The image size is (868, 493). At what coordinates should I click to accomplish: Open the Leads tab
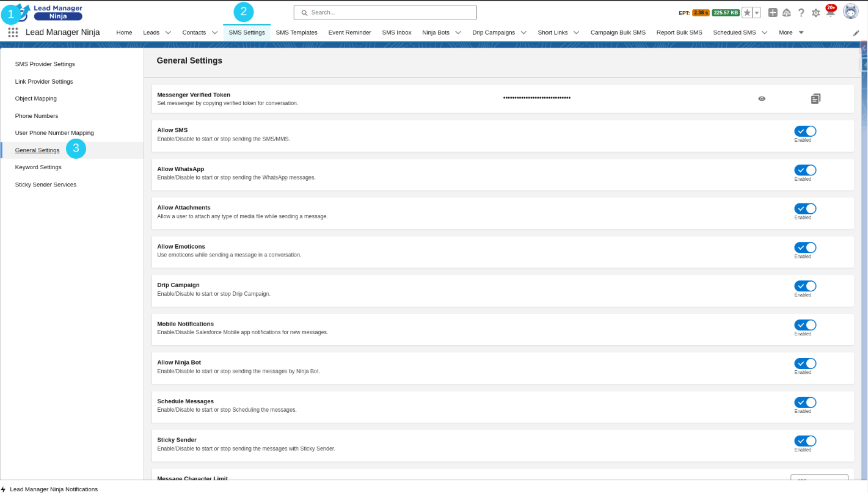(x=151, y=32)
